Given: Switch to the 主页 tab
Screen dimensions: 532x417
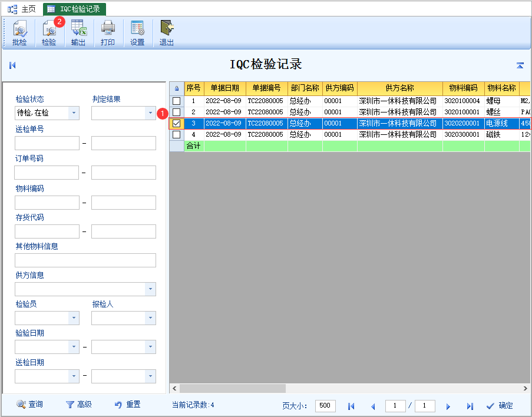Looking at the screenshot, I should click(22, 9).
